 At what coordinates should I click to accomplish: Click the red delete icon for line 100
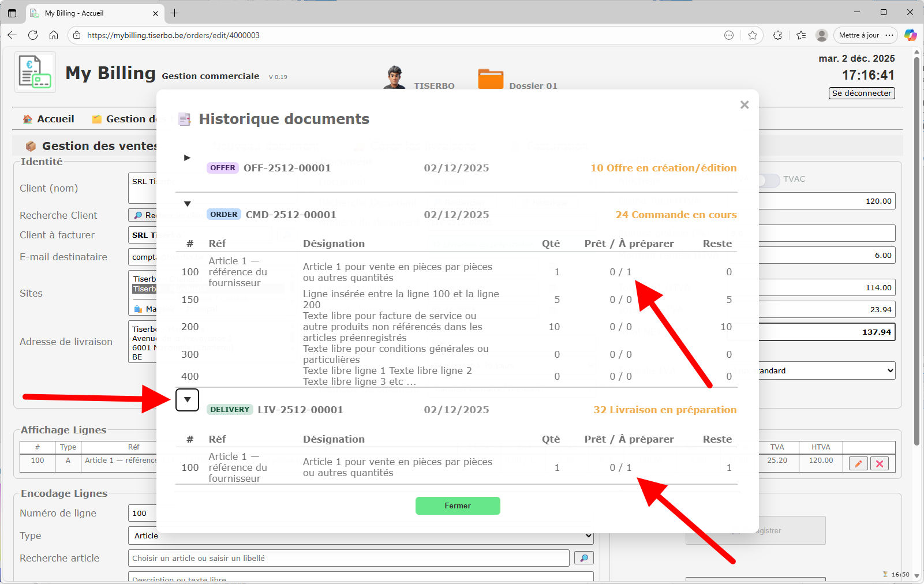pos(879,463)
